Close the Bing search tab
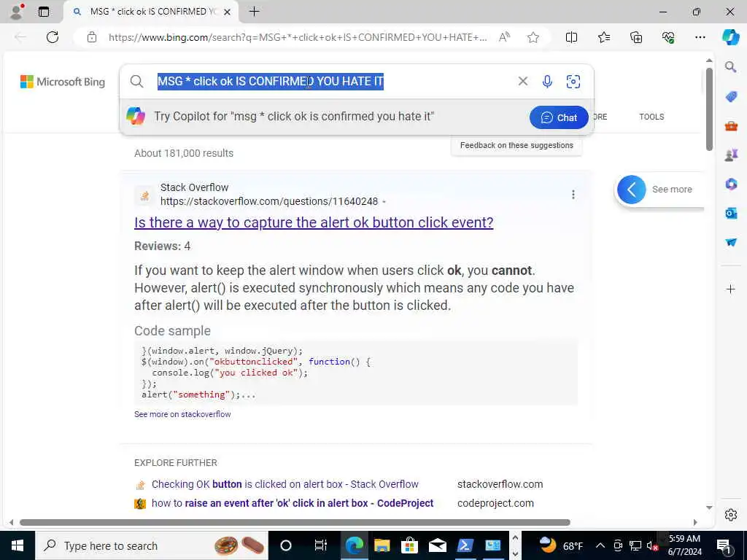The height and width of the screenshot is (560, 747). click(228, 12)
